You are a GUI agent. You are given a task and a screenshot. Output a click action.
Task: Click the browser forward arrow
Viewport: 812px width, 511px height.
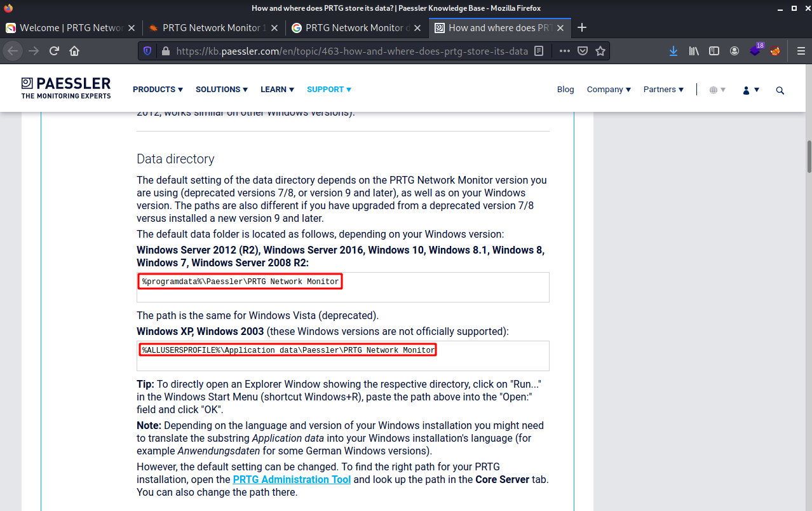34,51
